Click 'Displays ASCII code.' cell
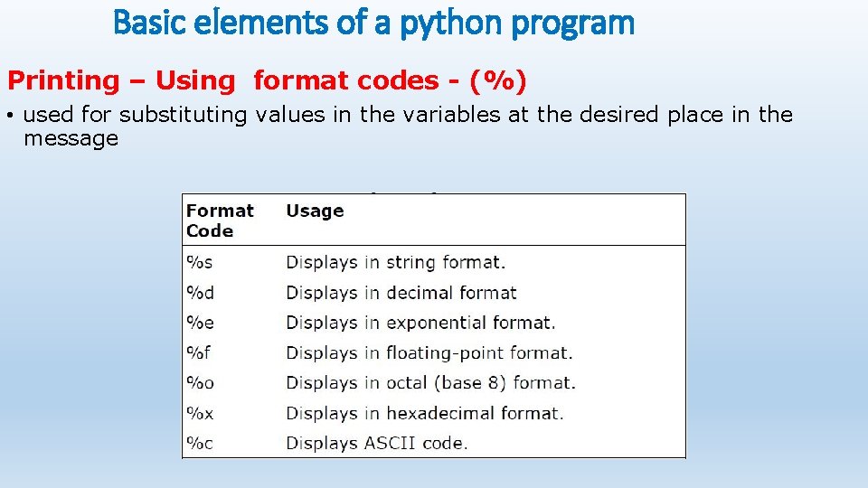The width and height of the screenshot is (868, 488). (x=377, y=443)
